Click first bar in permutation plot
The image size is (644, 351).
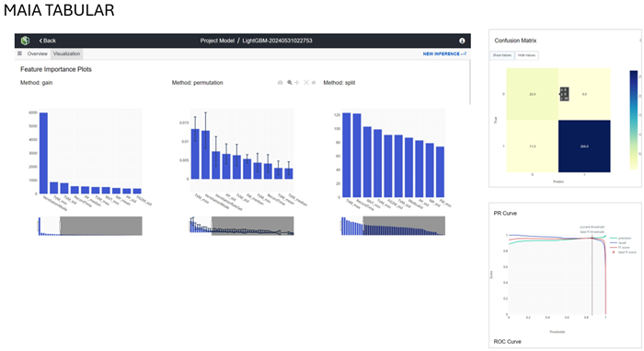pyautogui.click(x=195, y=154)
